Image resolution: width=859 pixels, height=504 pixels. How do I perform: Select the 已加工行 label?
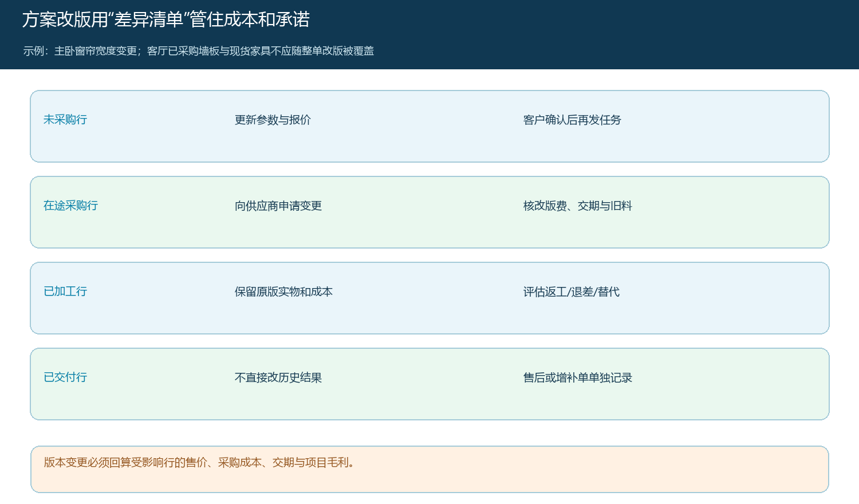pos(65,292)
